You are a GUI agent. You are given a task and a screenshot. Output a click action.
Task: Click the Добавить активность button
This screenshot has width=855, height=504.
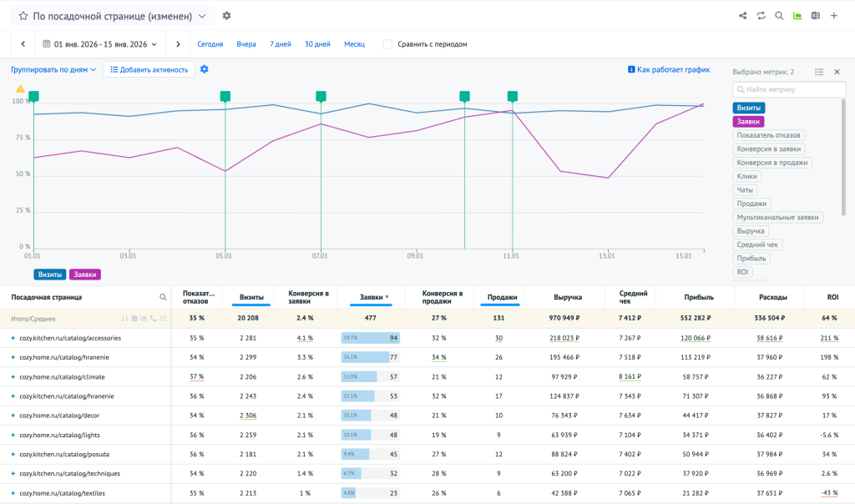tap(149, 69)
